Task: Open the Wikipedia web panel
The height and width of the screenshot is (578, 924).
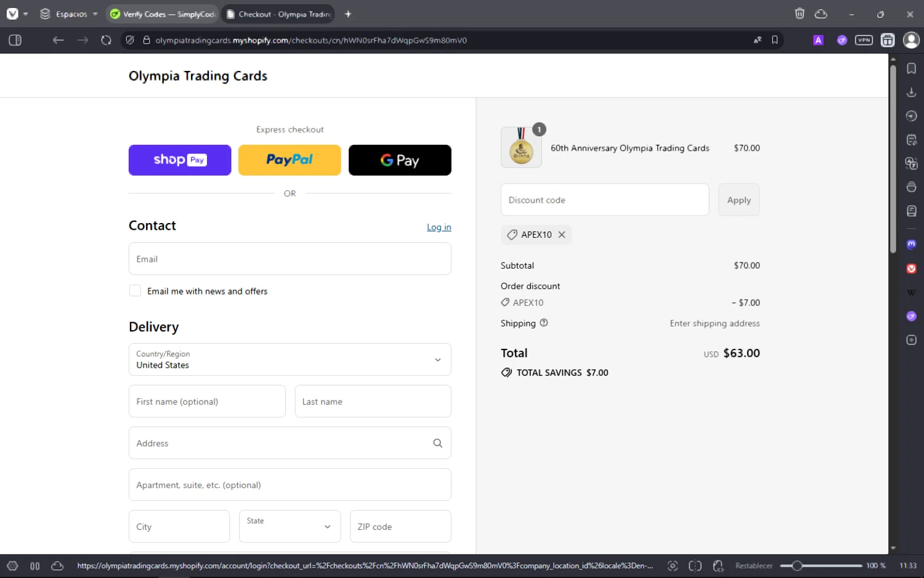Action: 912,292
